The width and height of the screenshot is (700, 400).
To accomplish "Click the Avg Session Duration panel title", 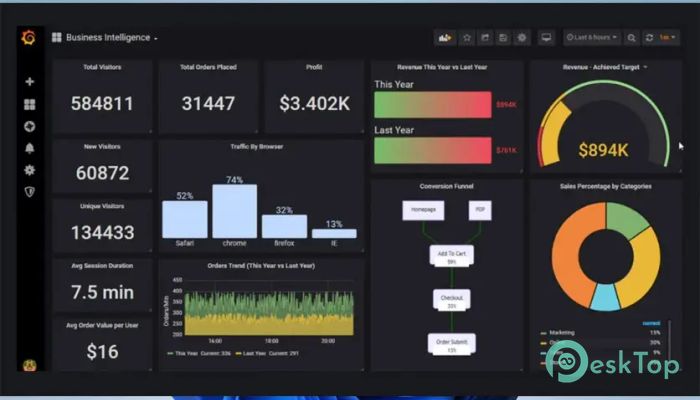I will (x=102, y=266).
